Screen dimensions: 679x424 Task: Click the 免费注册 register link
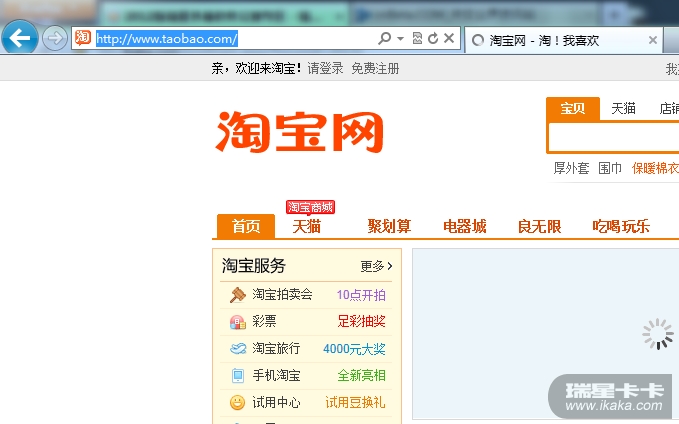[375, 68]
